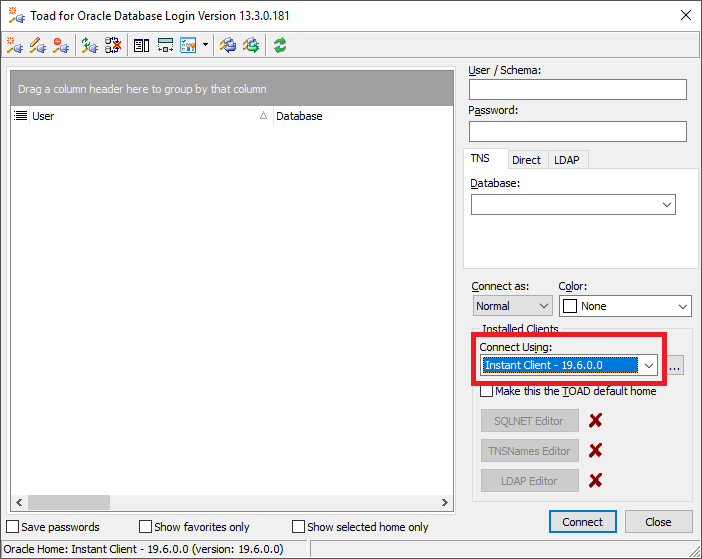Viewport: 702px width, 559px height.
Task: Click the grid column chooser icon beside User
Action: point(21,116)
